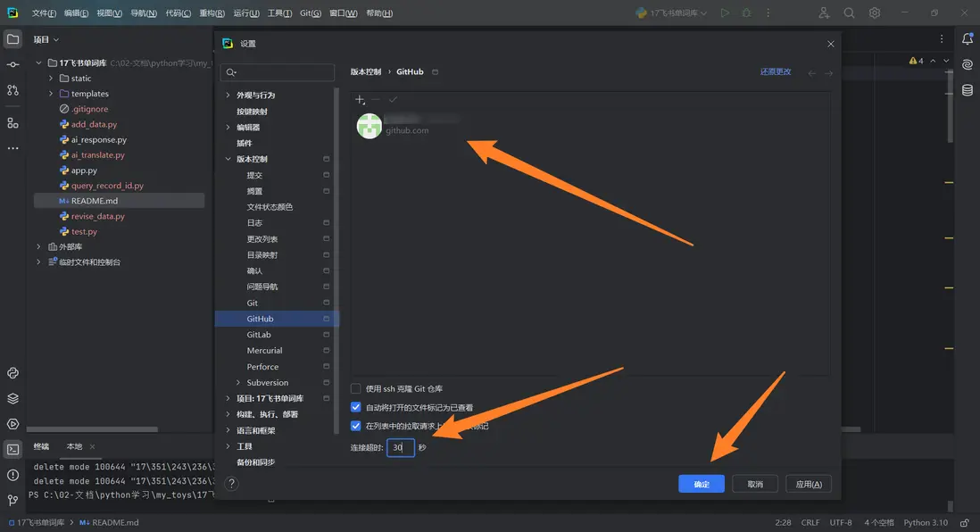The image size is (980, 532).
Task: Navigate back arrow in settings dialog
Action: click(812, 73)
